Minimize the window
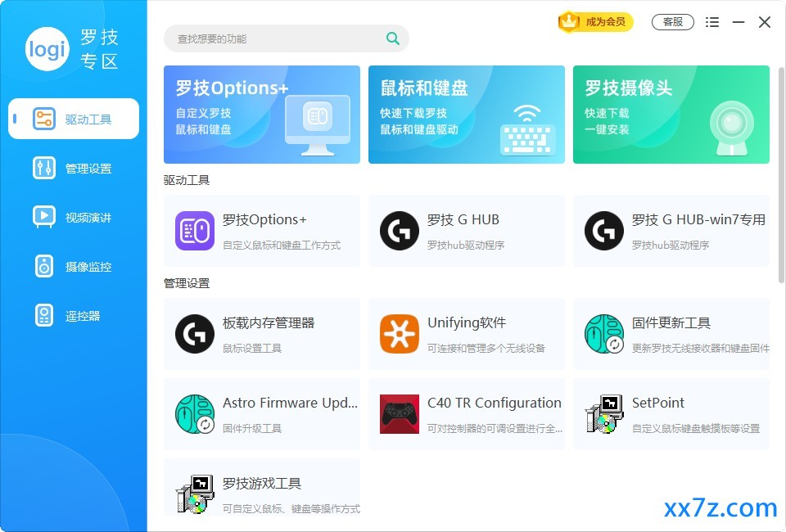Screen dimensions: 786x532 tap(739, 22)
